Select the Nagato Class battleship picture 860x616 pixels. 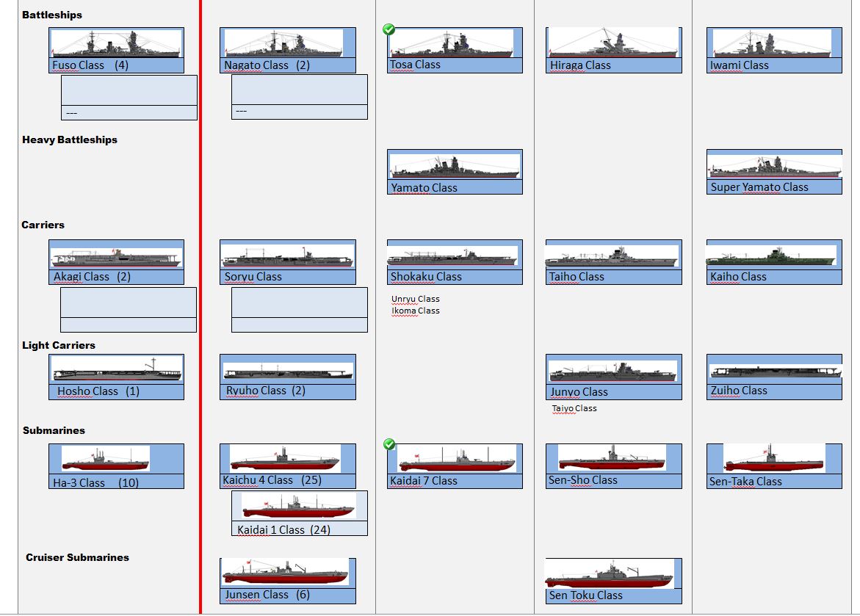(x=283, y=43)
